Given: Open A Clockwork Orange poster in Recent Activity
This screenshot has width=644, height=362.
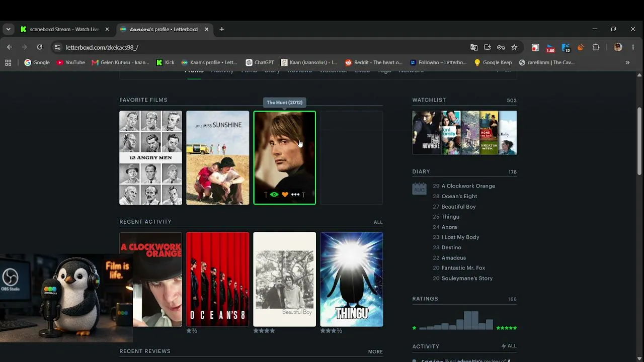Looking at the screenshot, I should pos(150,279).
